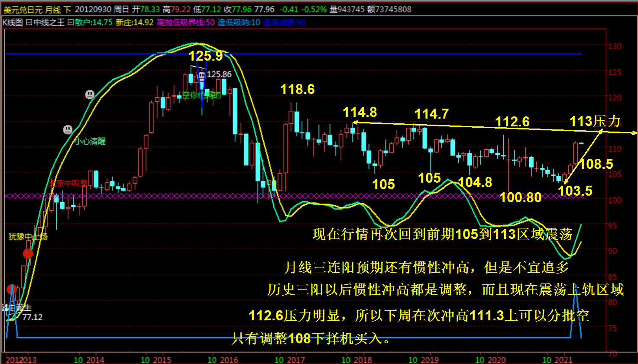
Task: Click the gray face marker beside the 125.86 label
Action: click(202, 77)
